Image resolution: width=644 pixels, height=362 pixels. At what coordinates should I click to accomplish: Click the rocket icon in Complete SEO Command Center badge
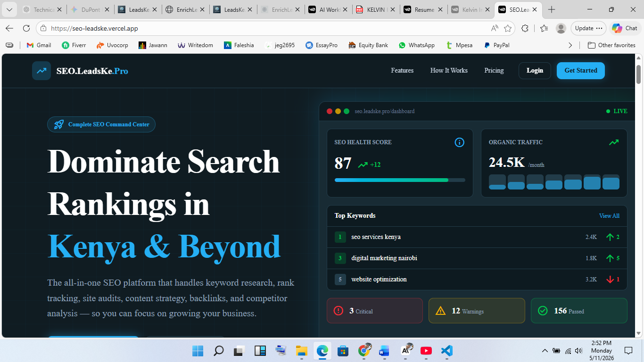[58, 124]
